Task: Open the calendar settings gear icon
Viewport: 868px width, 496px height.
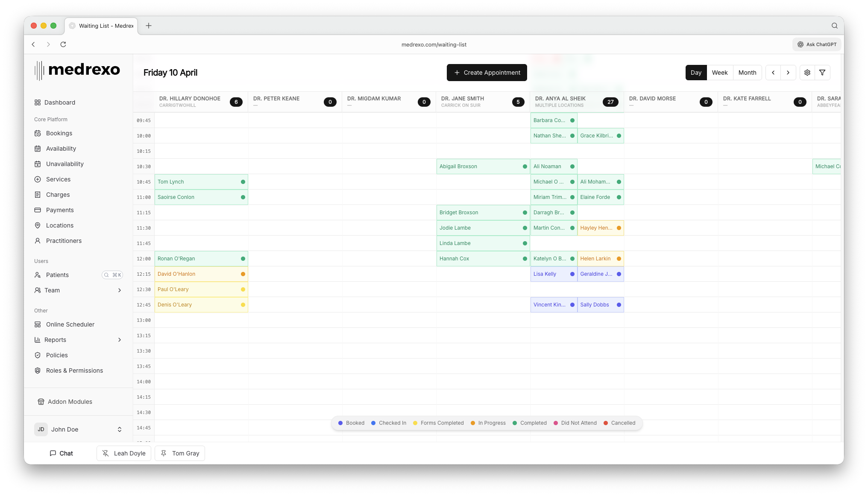Action: (807, 73)
